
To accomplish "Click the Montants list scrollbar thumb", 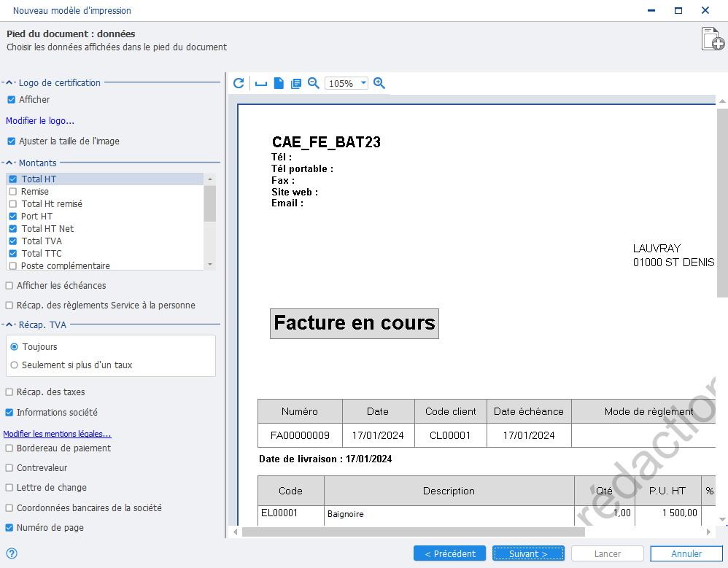I will click(210, 203).
